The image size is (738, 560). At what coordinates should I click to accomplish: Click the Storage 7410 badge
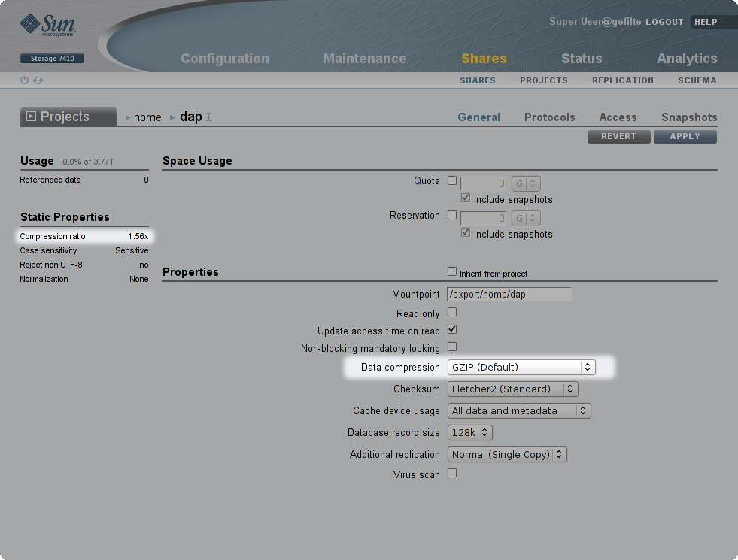pyautogui.click(x=51, y=58)
